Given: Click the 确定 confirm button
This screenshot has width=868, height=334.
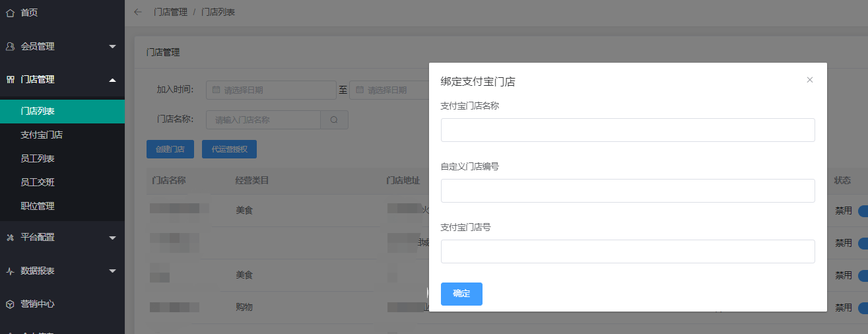Looking at the screenshot, I should click(x=461, y=294).
